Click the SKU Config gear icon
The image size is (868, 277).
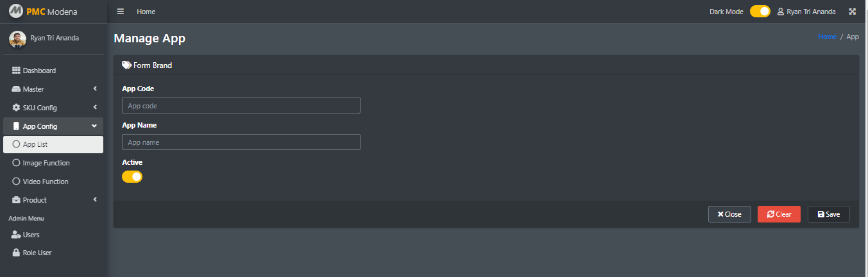pyautogui.click(x=17, y=108)
